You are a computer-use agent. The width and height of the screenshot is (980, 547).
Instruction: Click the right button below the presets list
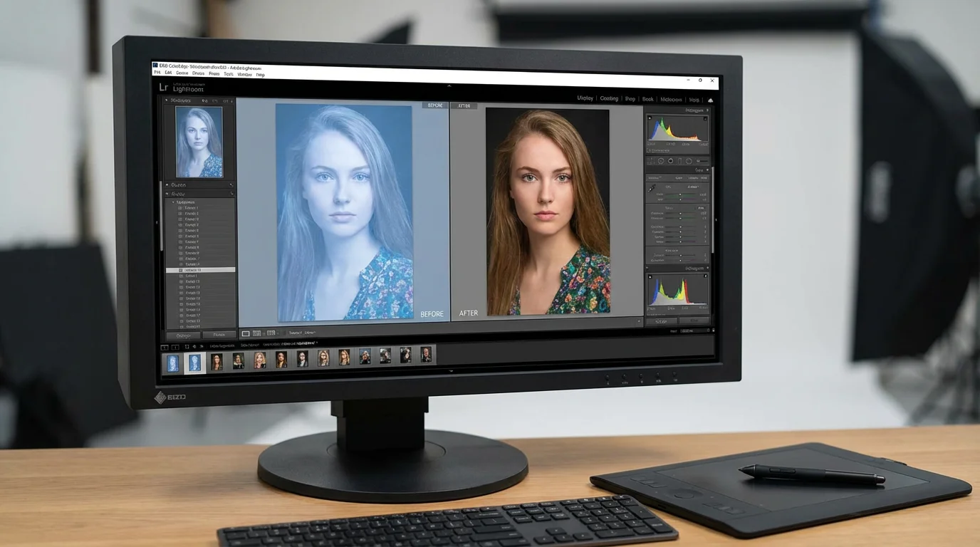tap(219, 335)
